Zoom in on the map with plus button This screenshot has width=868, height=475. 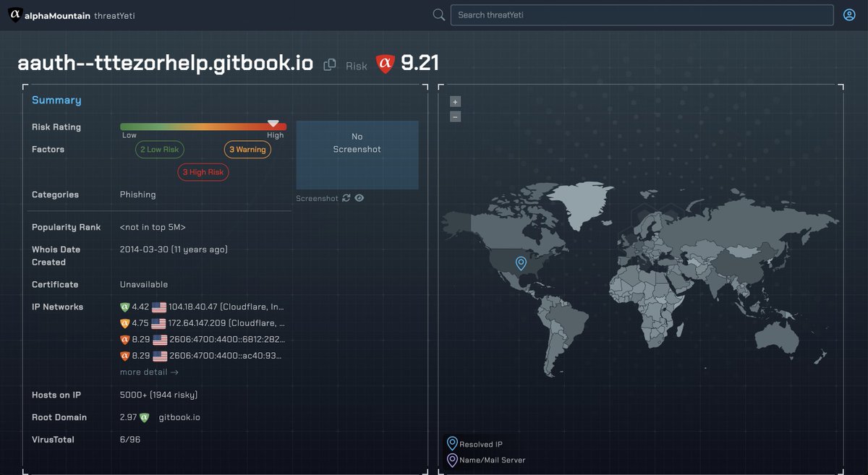coord(455,102)
